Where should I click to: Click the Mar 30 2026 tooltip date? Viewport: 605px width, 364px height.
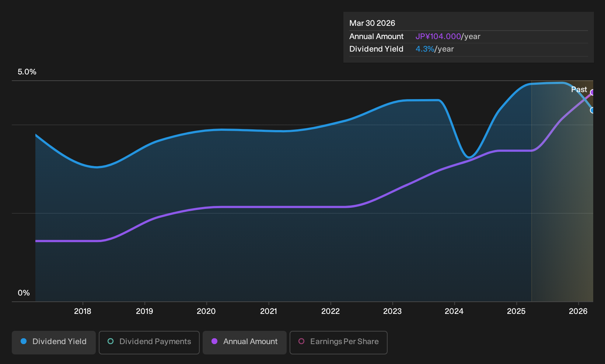pyautogui.click(x=372, y=23)
